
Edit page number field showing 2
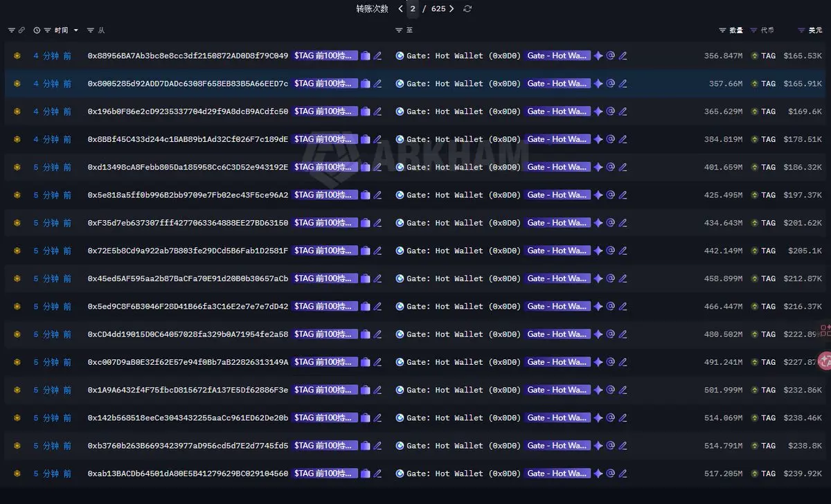click(x=413, y=9)
